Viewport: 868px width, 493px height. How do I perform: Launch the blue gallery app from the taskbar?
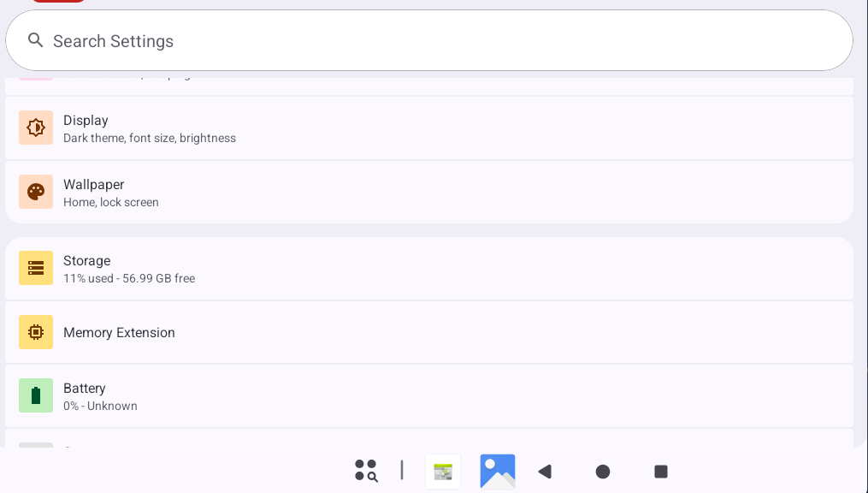(498, 472)
